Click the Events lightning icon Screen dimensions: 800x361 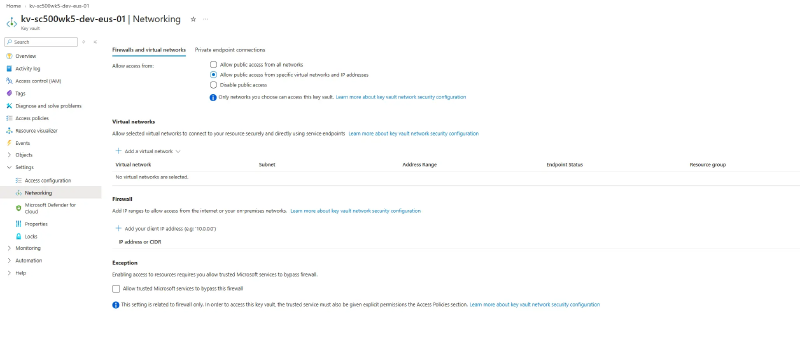click(x=9, y=143)
